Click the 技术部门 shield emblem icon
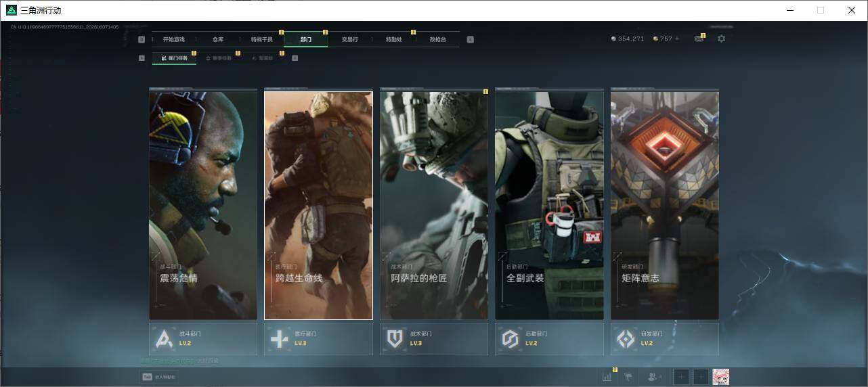Screen dimensions: 868x387 coord(395,339)
